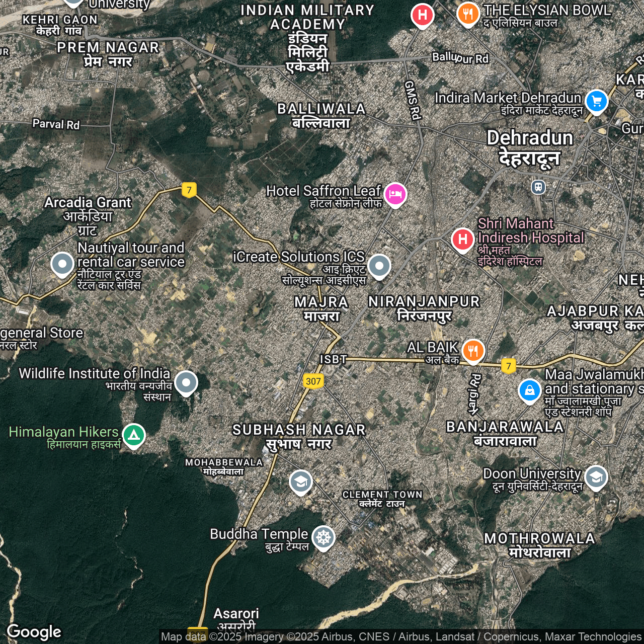Open the Google logo link
The height and width of the screenshot is (644, 644).
pos(34,632)
